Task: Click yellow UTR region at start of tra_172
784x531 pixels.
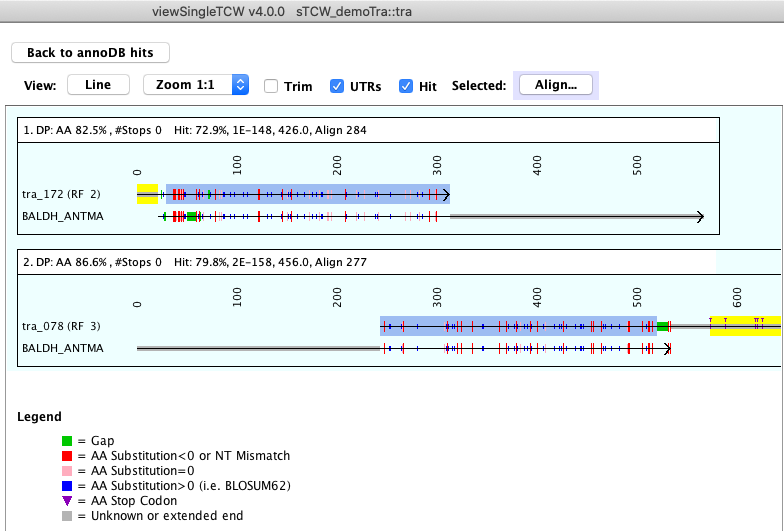Action: click(x=147, y=194)
